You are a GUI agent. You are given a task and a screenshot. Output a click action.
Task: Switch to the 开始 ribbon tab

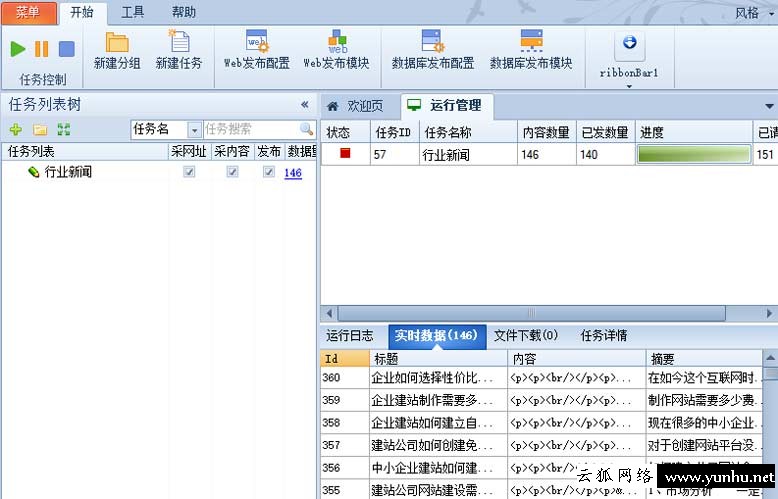pyautogui.click(x=82, y=12)
